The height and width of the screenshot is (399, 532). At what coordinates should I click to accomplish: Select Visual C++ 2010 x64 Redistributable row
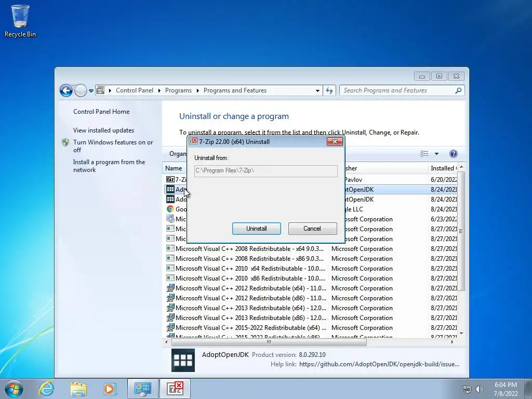(x=311, y=269)
